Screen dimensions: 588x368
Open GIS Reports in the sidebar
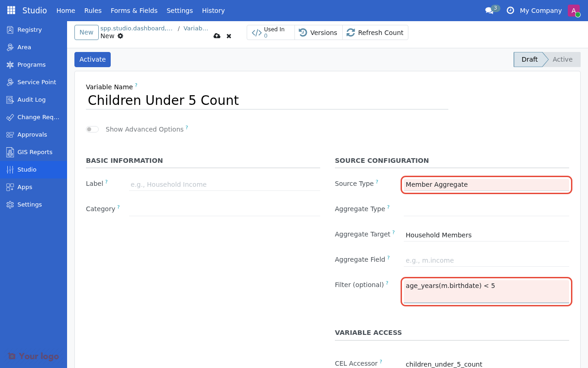[x=34, y=152]
